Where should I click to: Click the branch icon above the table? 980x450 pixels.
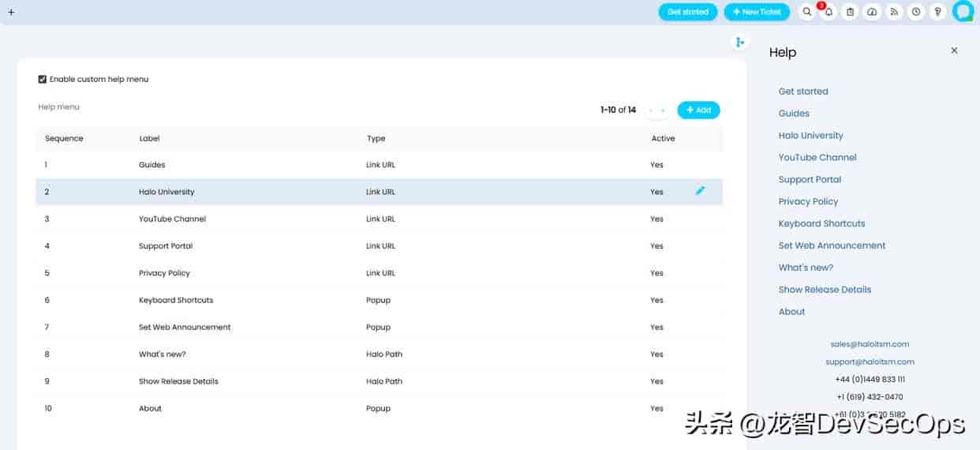739,42
